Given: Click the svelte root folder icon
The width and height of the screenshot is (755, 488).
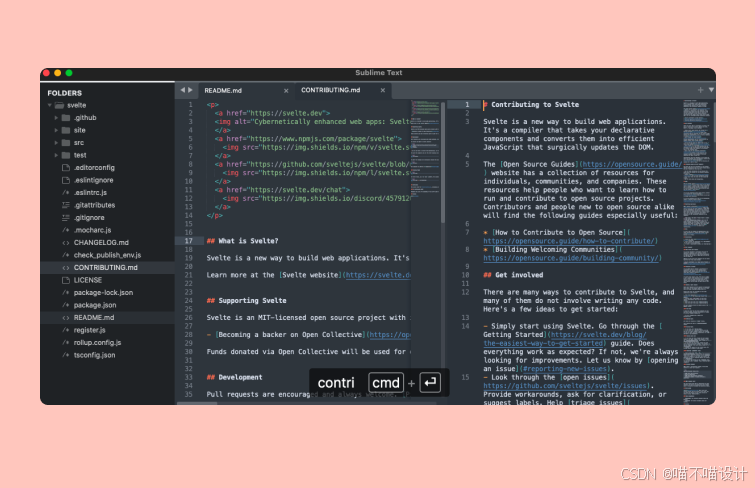Looking at the screenshot, I should click(x=59, y=105).
